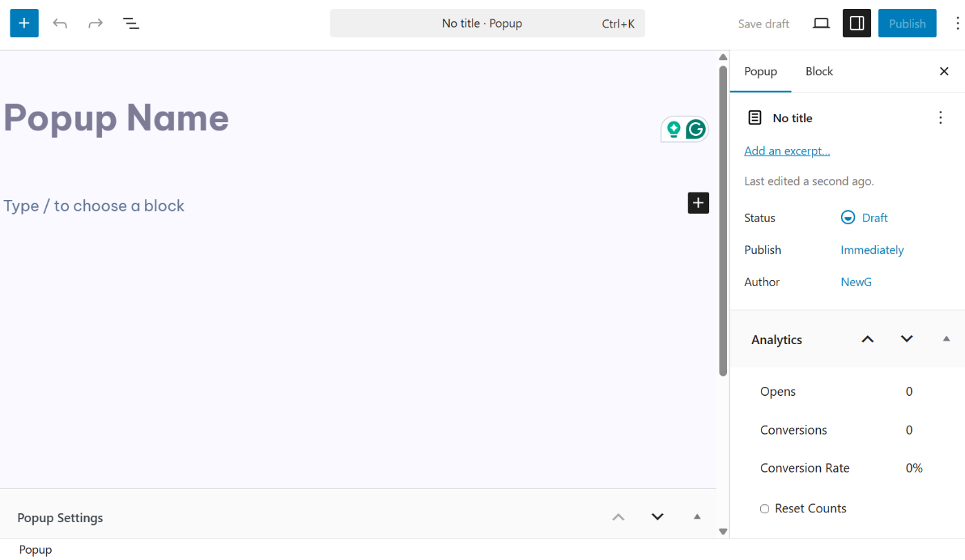Open the top-right options kebab menu
Image resolution: width=965 pixels, height=560 pixels.
[957, 23]
